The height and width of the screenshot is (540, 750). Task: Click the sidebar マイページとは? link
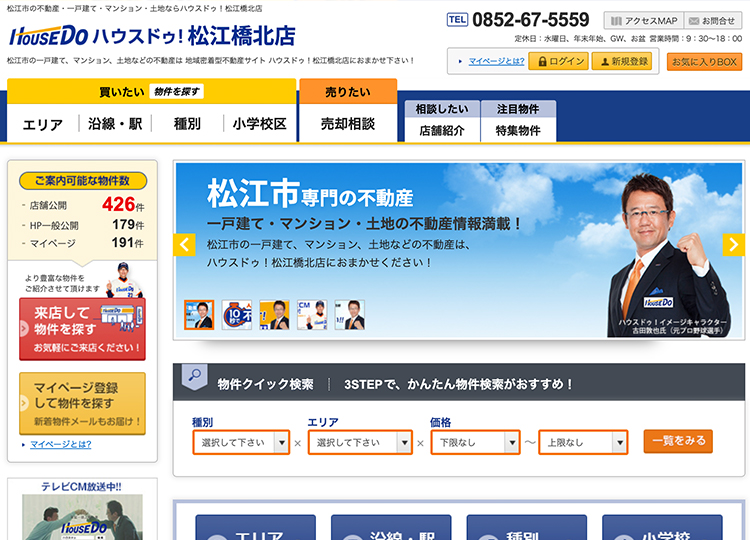tap(61, 444)
